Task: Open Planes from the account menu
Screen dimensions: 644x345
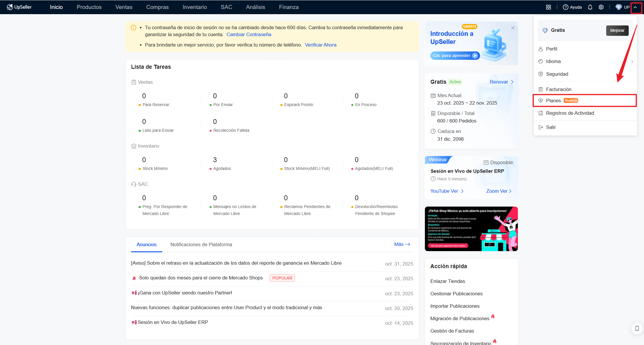Action: (553, 101)
